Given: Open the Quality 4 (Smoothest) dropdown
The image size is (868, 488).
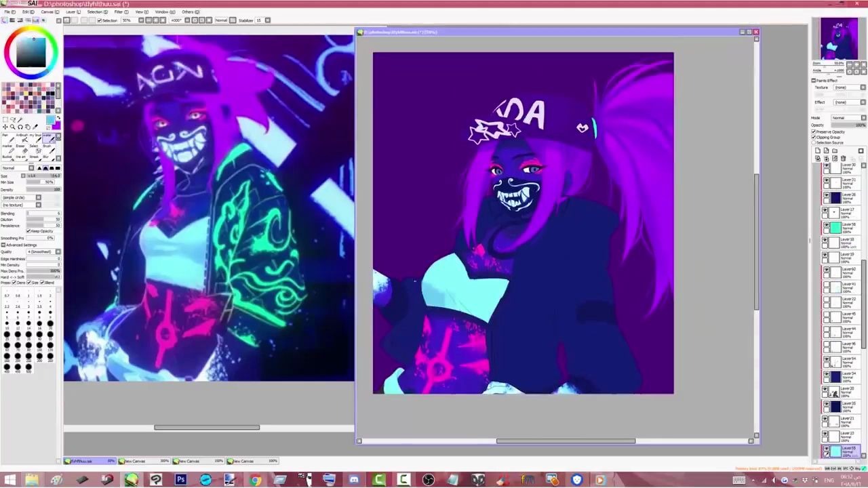Looking at the screenshot, I should [x=43, y=251].
